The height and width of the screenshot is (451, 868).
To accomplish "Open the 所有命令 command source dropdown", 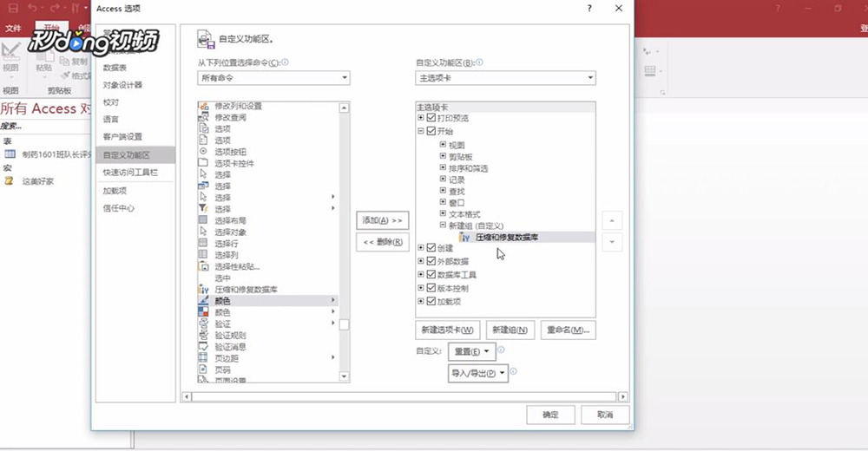I will 273,78.
